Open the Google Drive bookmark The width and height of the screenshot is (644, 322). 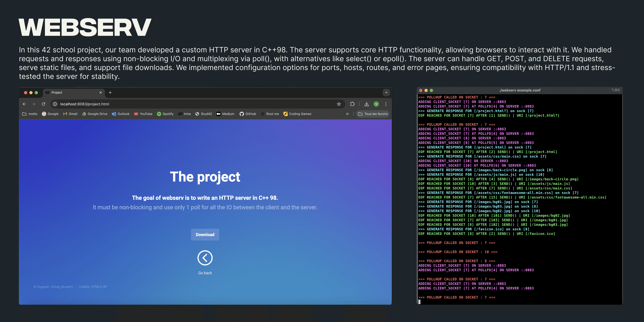tap(95, 114)
